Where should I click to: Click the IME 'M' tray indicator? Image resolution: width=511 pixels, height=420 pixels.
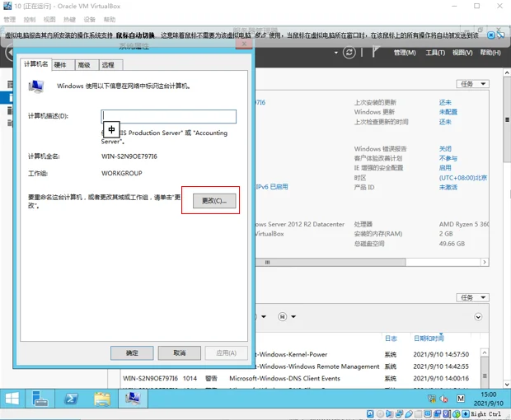click(x=461, y=399)
